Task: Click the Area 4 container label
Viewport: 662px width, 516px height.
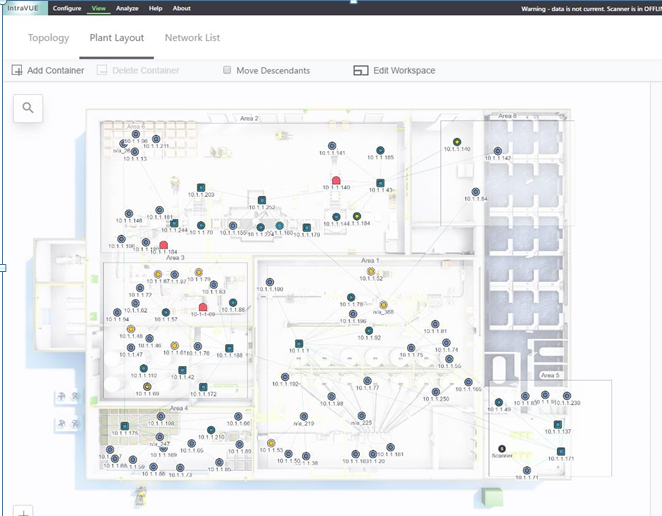Action: point(179,408)
